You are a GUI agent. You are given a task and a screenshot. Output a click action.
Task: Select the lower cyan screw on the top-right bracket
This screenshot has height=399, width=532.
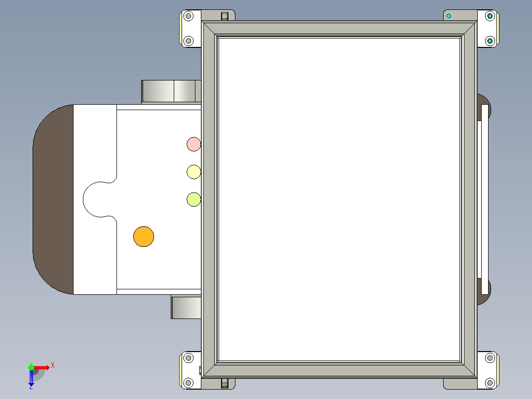point(490,41)
